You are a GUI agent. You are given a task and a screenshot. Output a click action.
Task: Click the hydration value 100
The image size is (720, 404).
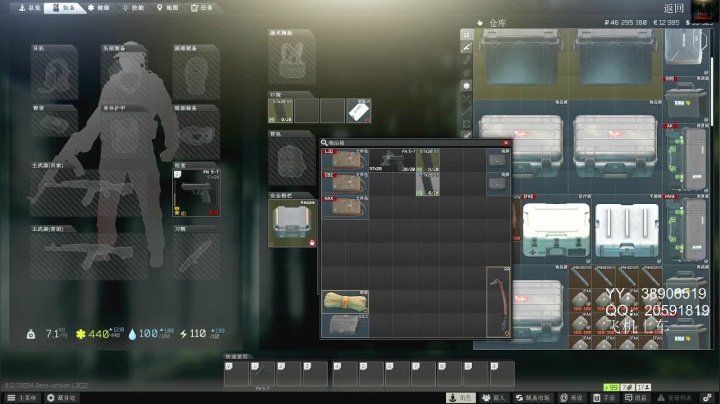[148, 334]
